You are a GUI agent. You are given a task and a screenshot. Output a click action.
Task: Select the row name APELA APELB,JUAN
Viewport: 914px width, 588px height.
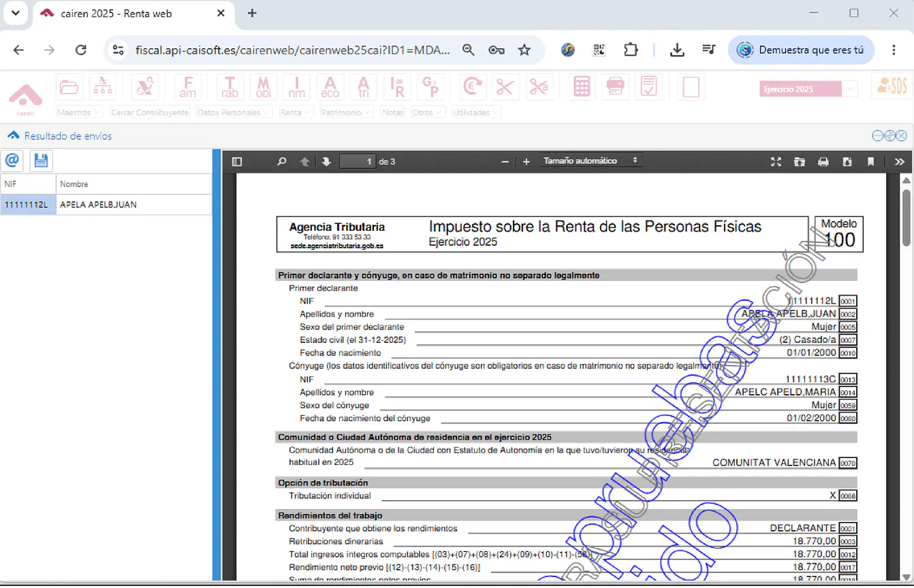point(133,204)
